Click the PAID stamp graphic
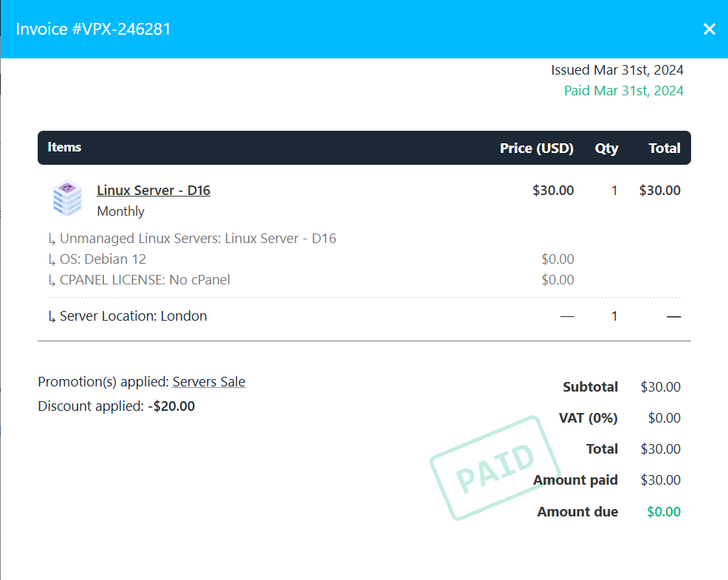The image size is (728, 580). 495,468
